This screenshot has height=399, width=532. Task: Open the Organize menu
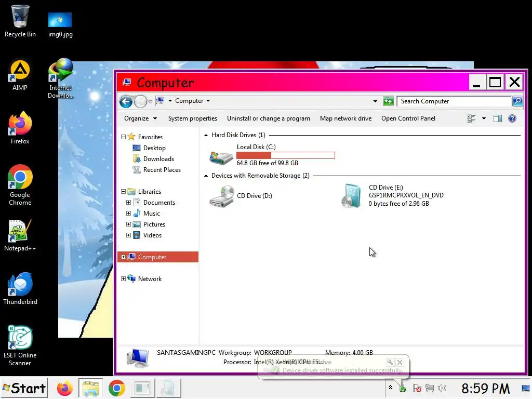(x=140, y=118)
